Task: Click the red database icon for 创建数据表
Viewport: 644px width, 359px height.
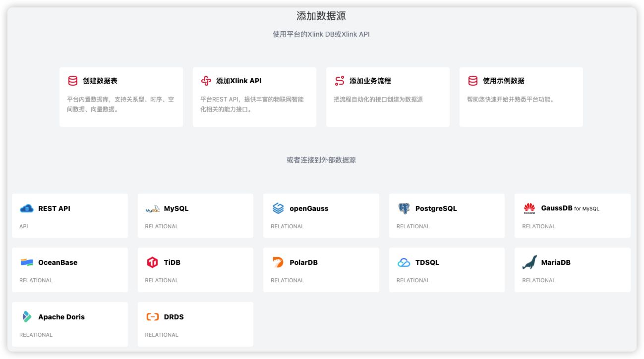Action: coord(73,81)
